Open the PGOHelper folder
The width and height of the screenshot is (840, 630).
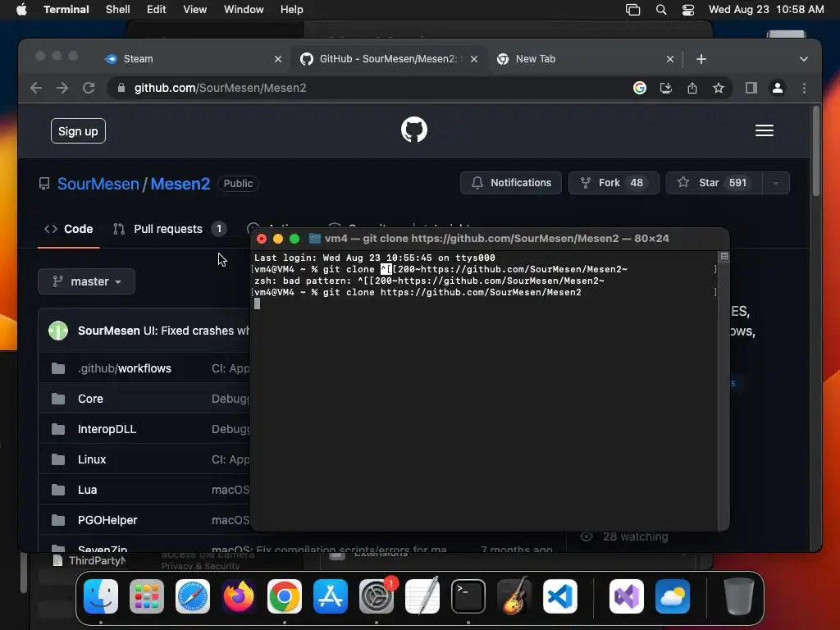[107, 520]
